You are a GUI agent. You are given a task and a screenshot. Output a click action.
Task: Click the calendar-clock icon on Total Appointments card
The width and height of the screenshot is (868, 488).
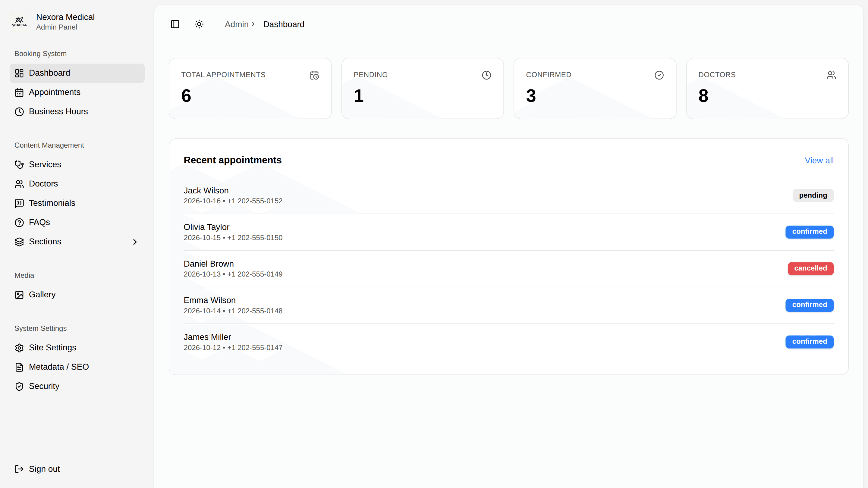pyautogui.click(x=314, y=75)
